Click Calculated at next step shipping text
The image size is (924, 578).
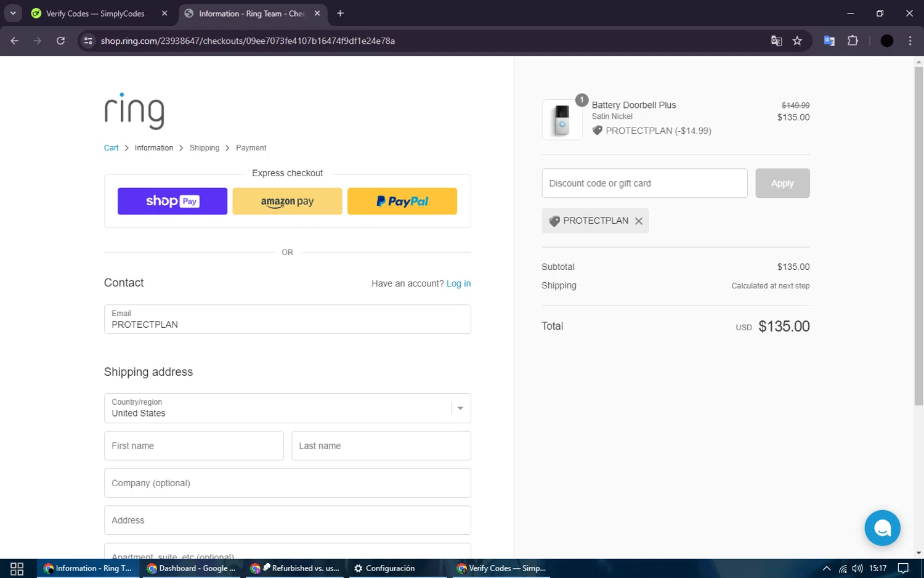tap(771, 286)
